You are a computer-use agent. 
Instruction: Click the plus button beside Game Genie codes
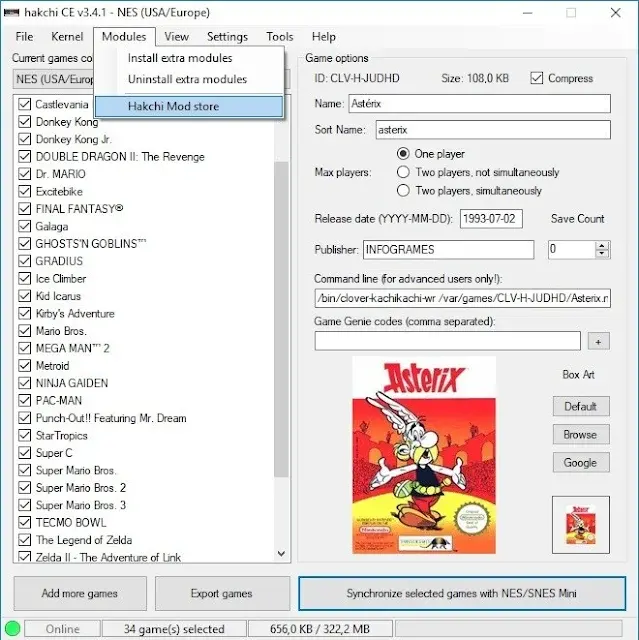pos(598,341)
